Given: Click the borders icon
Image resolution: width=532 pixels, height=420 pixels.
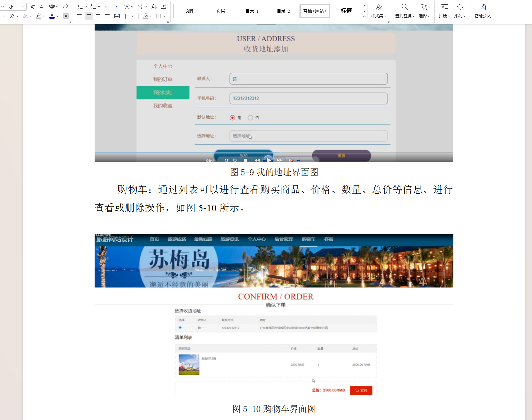Looking at the screenshot, I should (x=159, y=16).
